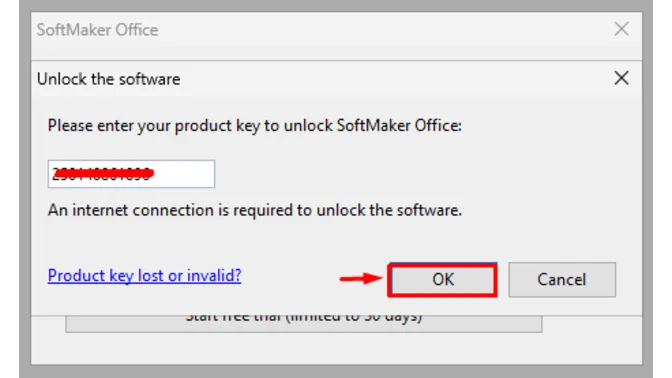Click the partially hidden free trial button
The height and width of the screenshot is (378, 672).
[303, 324]
